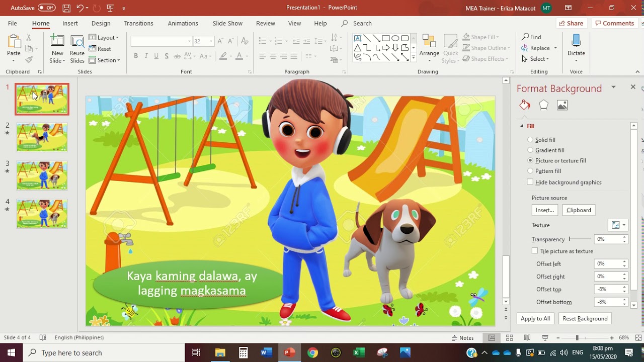Click the Clear All Formatting icon
This screenshot has width=644, height=362.
point(245,41)
